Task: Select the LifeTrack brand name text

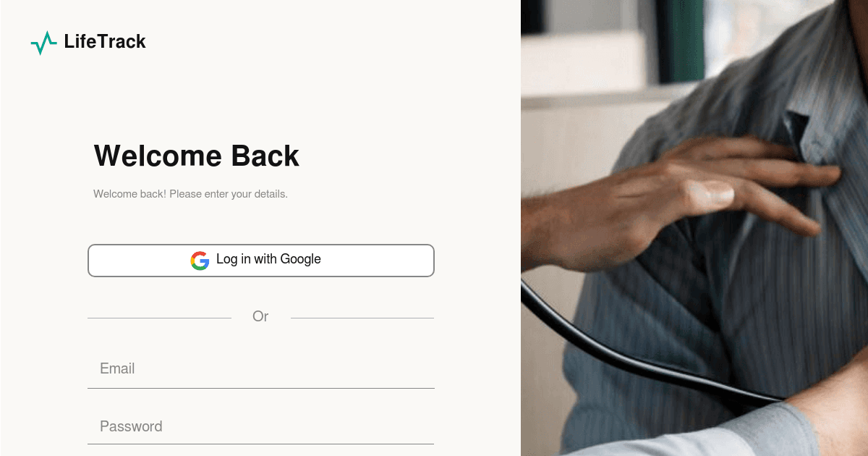Action: tap(105, 42)
